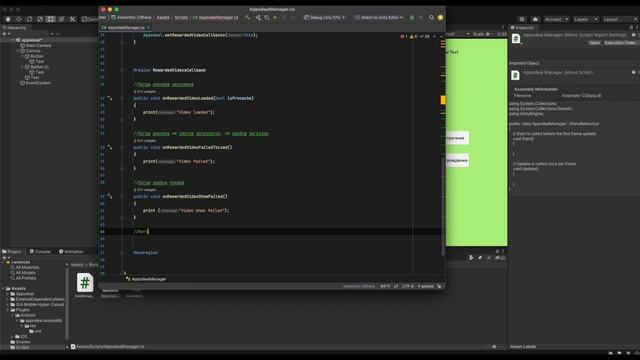
Task: Click Execution Order button in Inspector
Action: [x=620, y=43]
